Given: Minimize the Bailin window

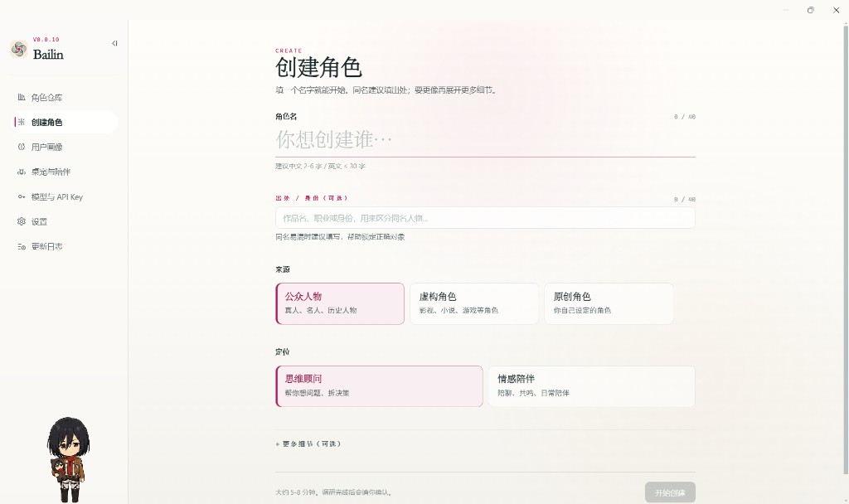Looking at the screenshot, I should pyautogui.click(x=786, y=10).
